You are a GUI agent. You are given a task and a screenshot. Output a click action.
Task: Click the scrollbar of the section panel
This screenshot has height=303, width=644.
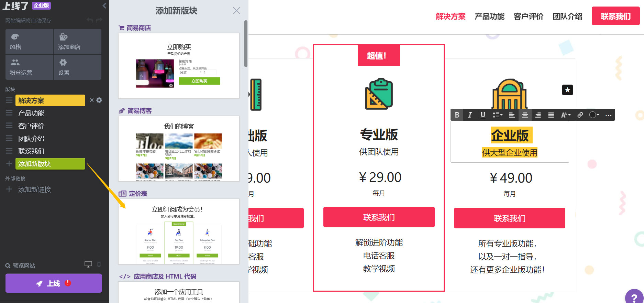coord(246,44)
